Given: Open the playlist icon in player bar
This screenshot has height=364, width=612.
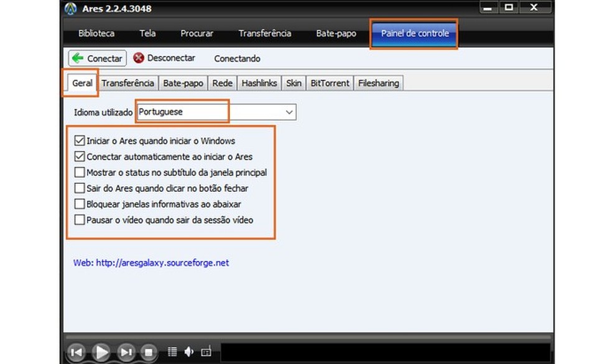Looking at the screenshot, I should [172, 352].
